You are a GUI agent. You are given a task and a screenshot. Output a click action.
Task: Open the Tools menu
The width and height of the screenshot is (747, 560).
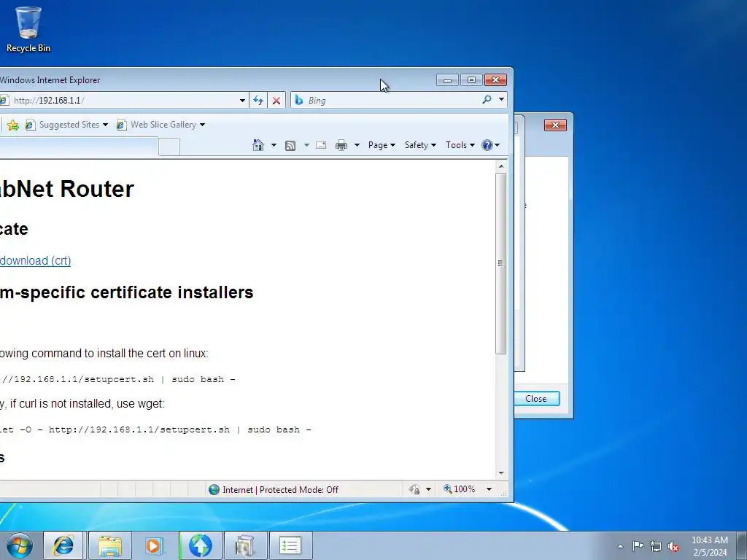[x=460, y=145]
